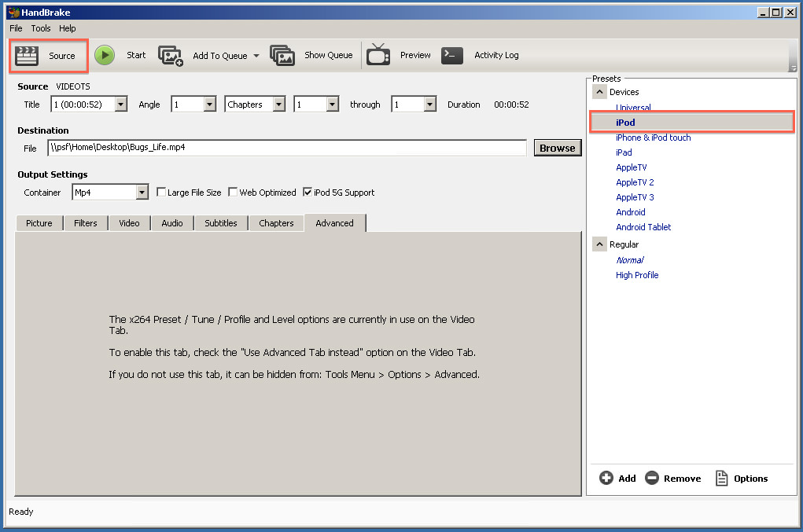This screenshot has width=803, height=532.
Task: Select the iPod preset
Action: 625,123
